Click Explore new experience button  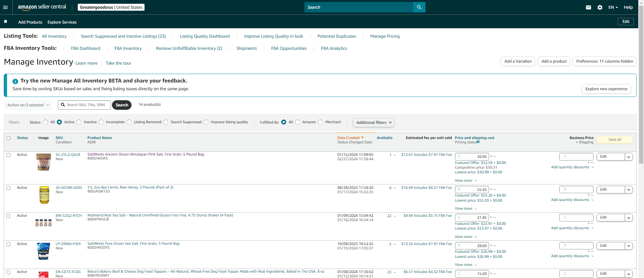606,89
